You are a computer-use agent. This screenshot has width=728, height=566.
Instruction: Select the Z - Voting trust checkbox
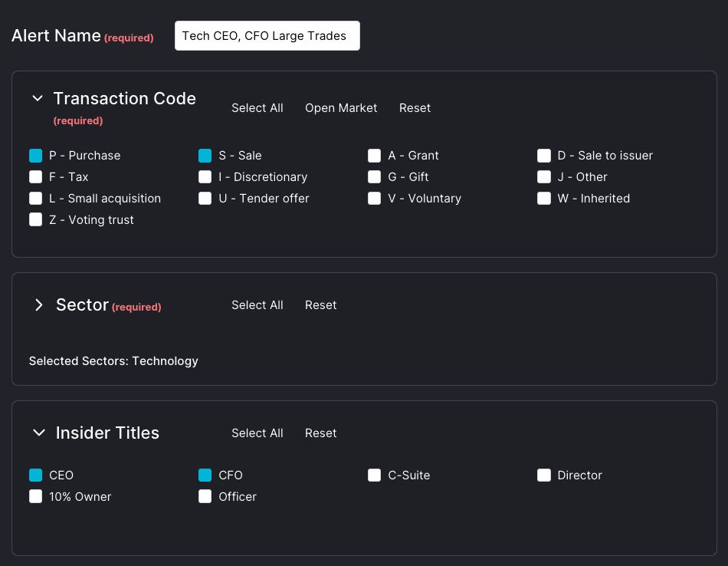(x=36, y=220)
